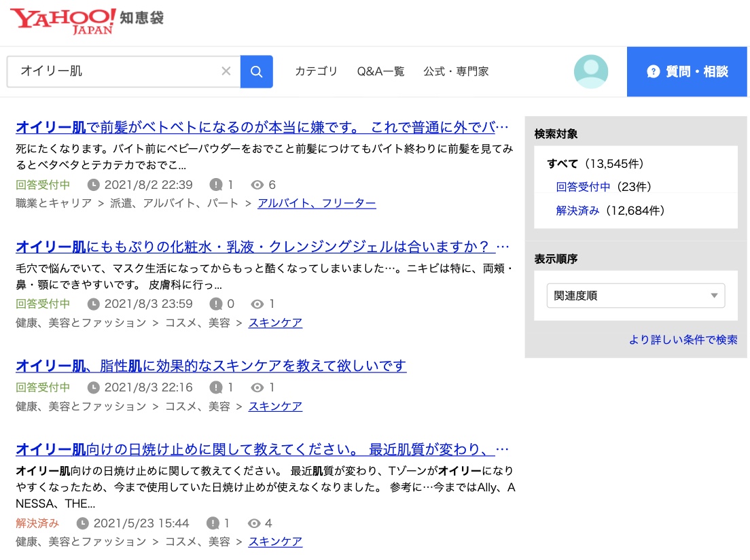
Task: Click the アルバイト、フリーター category link
Action: (317, 203)
